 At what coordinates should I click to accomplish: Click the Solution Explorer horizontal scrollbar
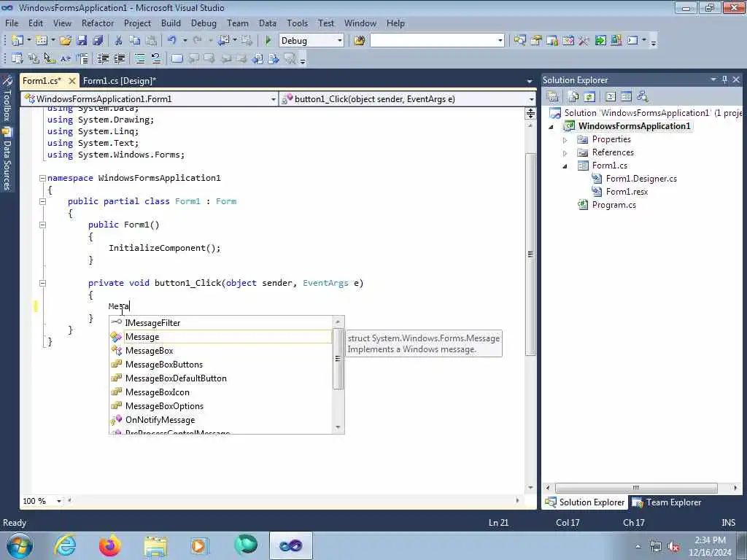click(636, 488)
